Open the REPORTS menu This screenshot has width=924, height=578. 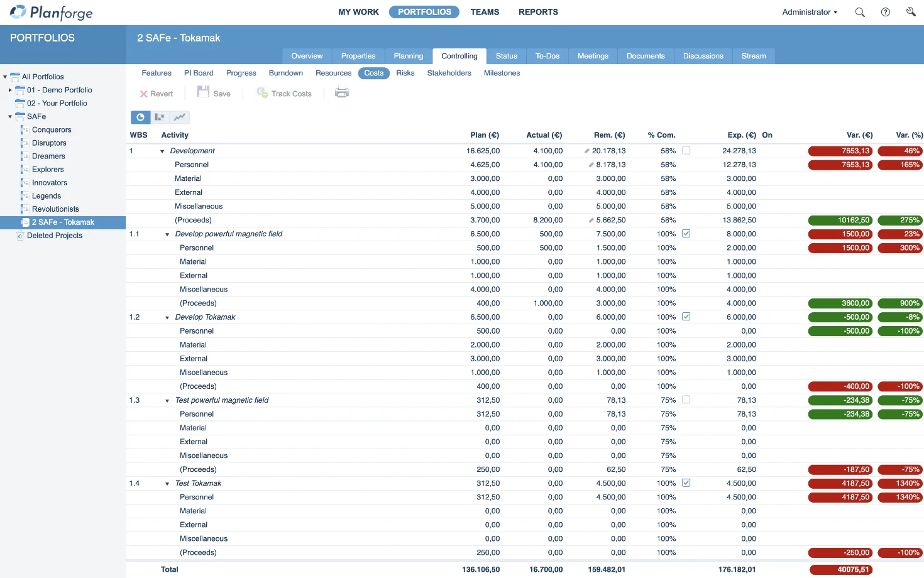538,12
